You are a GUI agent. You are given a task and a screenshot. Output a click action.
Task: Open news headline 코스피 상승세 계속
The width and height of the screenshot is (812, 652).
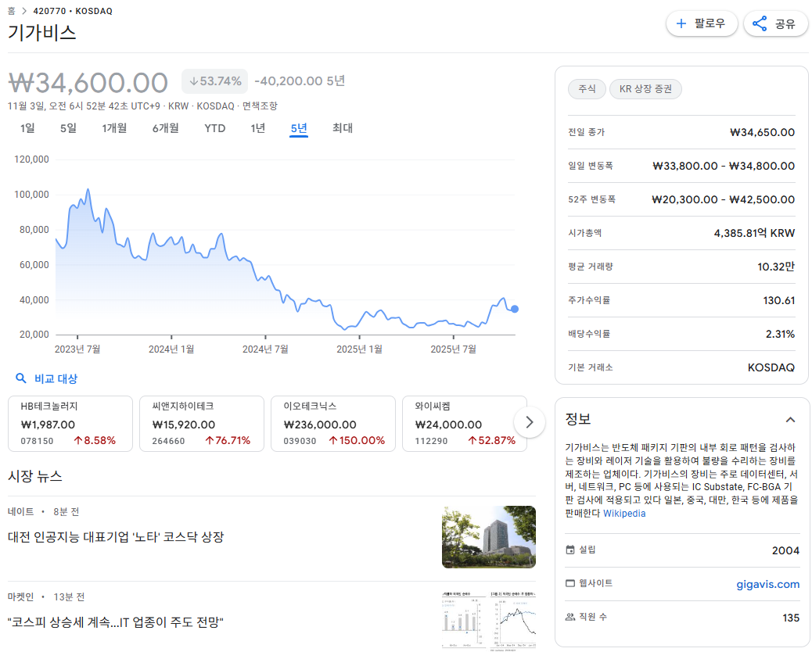pyautogui.click(x=116, y=622)
